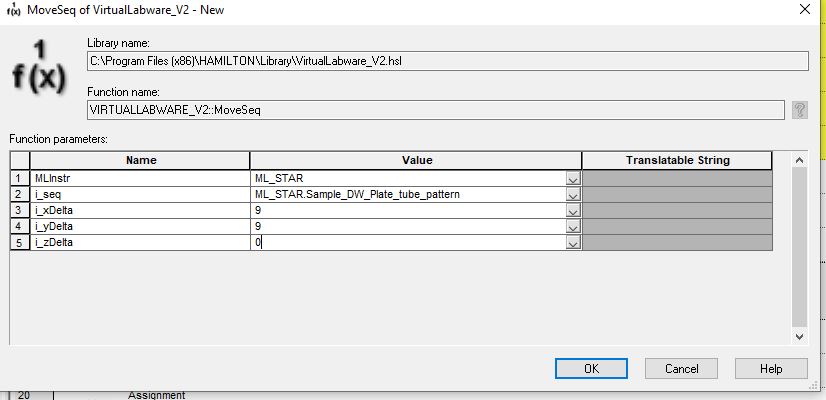The height and width of the screenshot is (400, 826).
Task: Select the i_xDelta value cell
Action: click(408, 211)
